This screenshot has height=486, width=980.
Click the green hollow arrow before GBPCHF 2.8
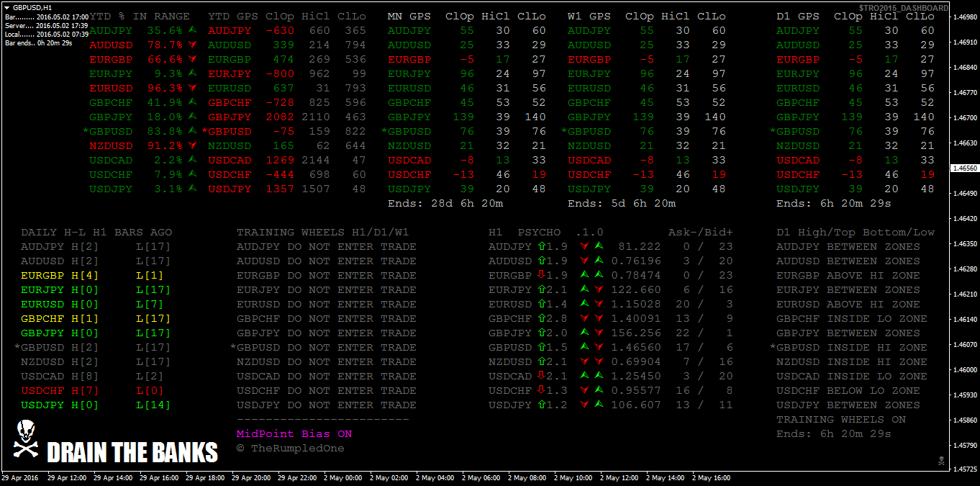[x=541, y=318]
